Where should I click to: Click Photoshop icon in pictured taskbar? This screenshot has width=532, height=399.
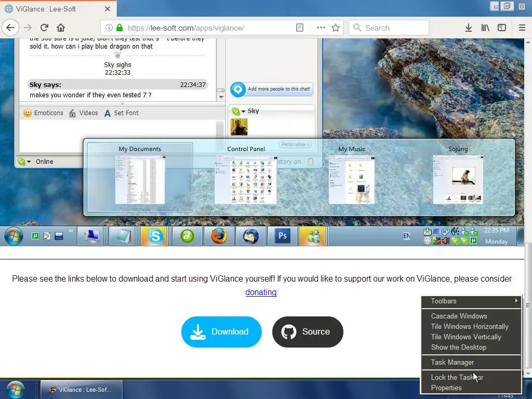[282, 236]
